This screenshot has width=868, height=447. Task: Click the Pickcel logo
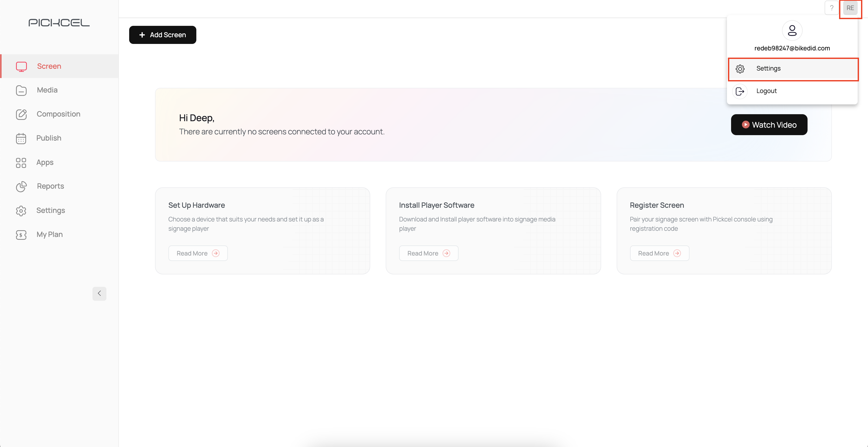click(59, 22)
